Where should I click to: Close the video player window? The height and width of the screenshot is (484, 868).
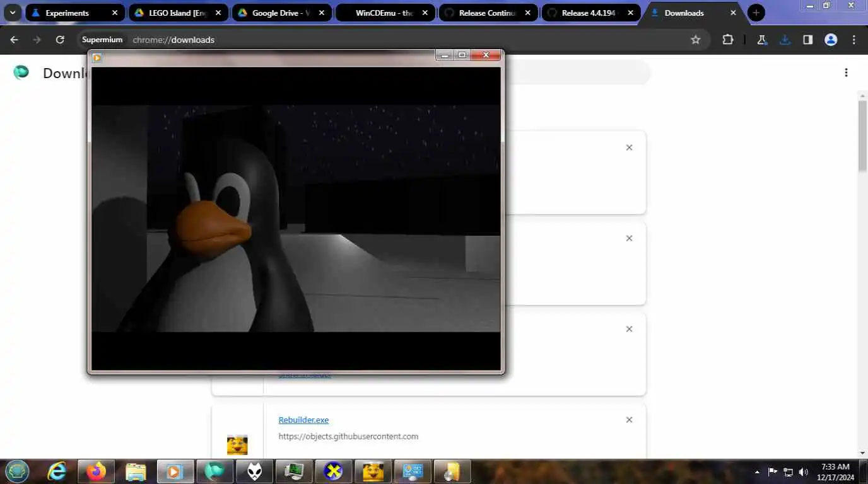486,55
